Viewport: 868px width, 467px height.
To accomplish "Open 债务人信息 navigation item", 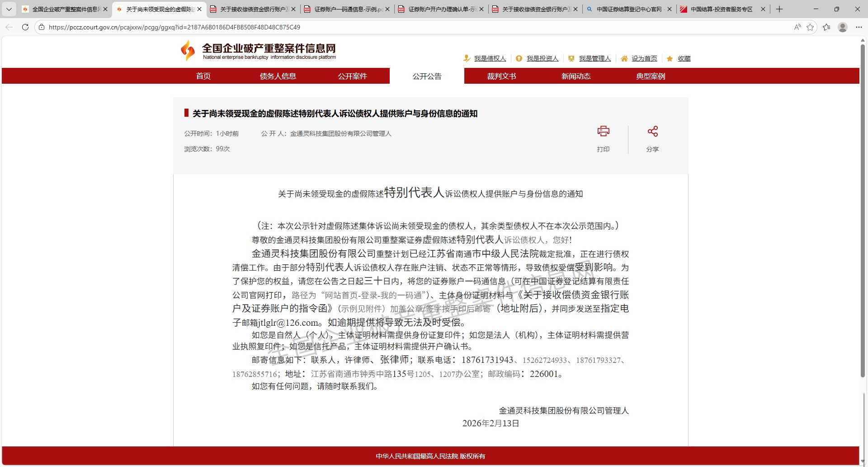I will point(278,76).
